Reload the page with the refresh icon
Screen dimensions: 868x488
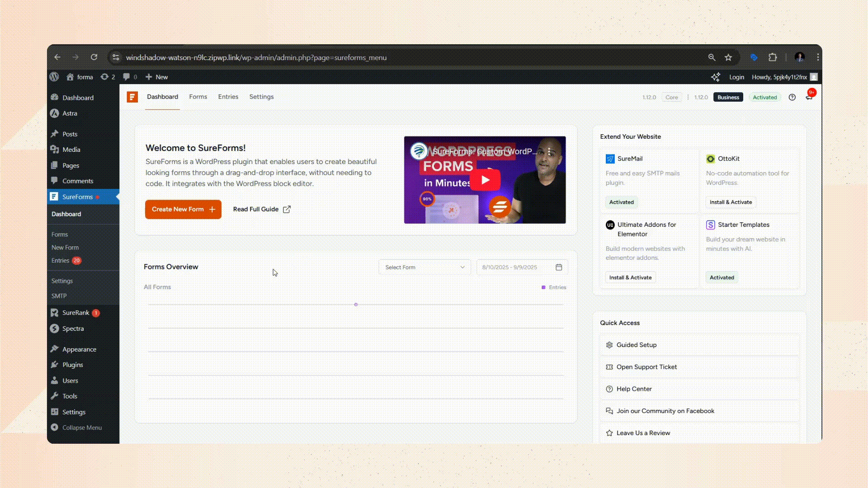[94, 57]
